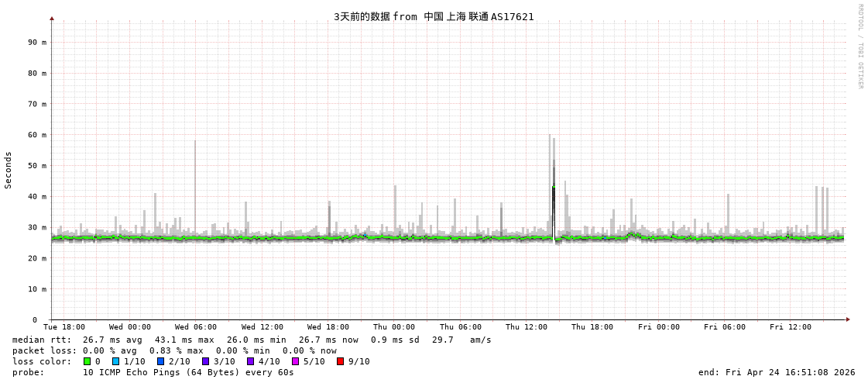The image size is (868, 383).
Task: Click the Thu 12:00 time axis label
Action: [x=527, y=327]
